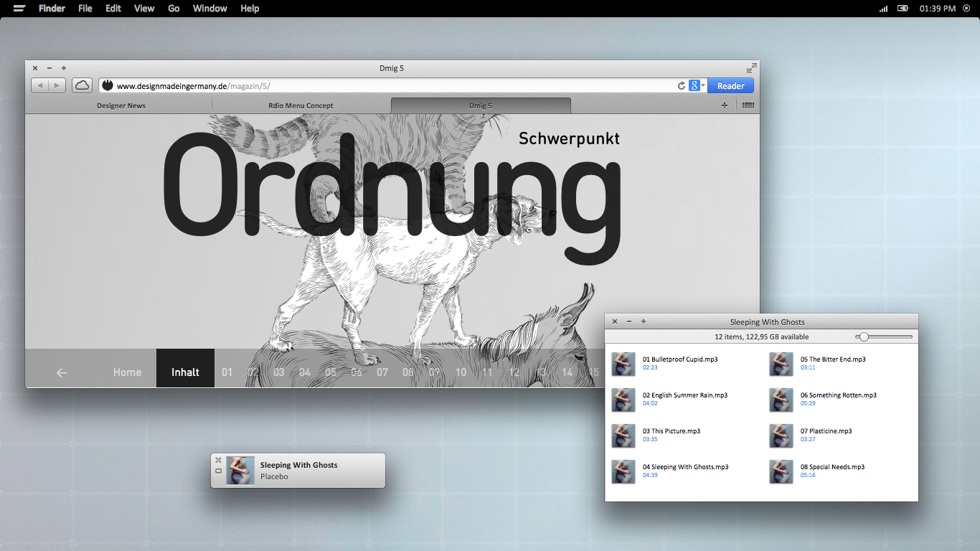Select 05 The Bitter End.mp3 album icon
This screenshot has width=980, height=551.
[x=781, y=364]
